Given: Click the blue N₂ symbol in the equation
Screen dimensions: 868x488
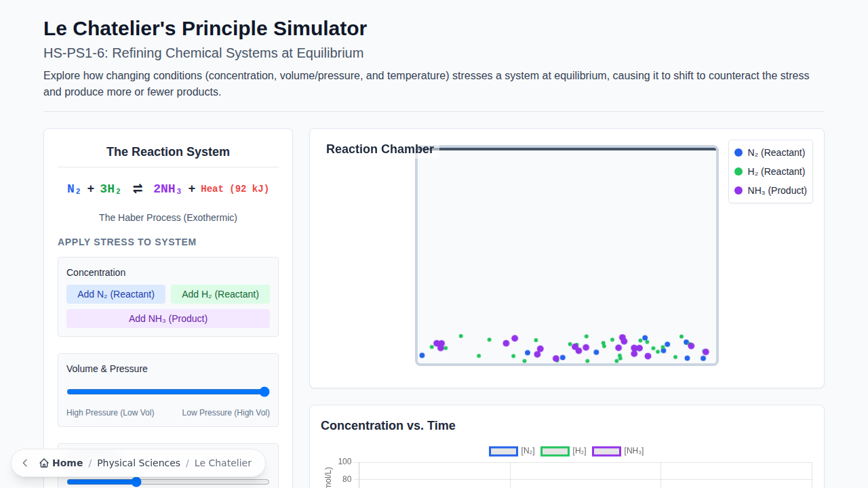Looking at the screenshot, I should (73, 188).
